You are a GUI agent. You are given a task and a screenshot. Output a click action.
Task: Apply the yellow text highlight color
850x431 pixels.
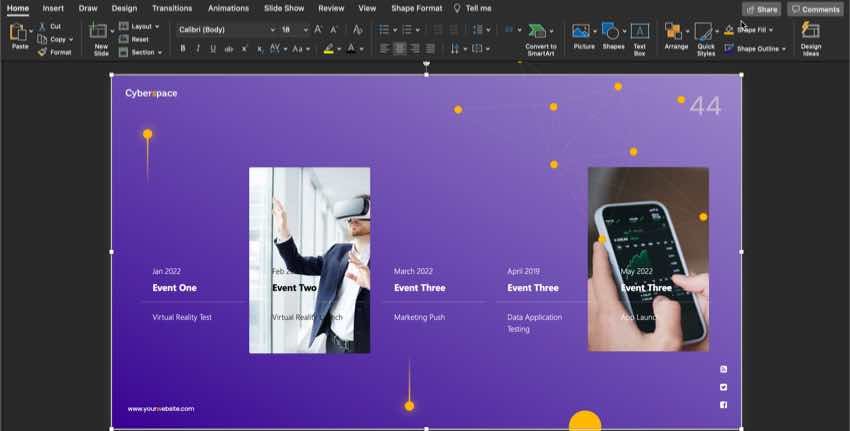pyautogui.click(x=328, y=48)
